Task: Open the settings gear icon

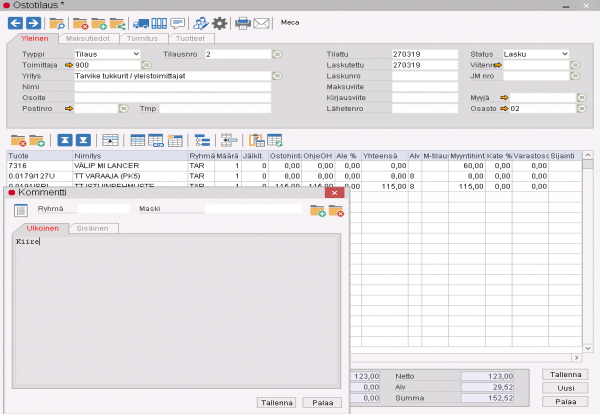Action: click(x=219, y=24)
